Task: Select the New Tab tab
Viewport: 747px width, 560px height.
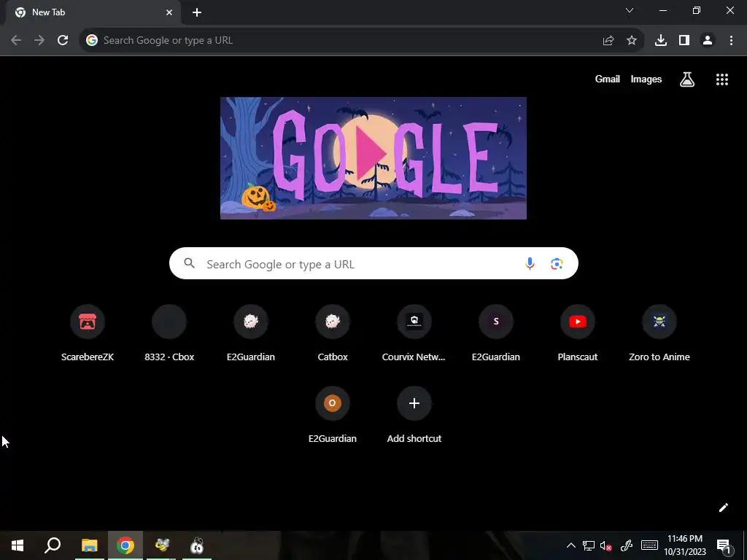Action: coord(93,12)
